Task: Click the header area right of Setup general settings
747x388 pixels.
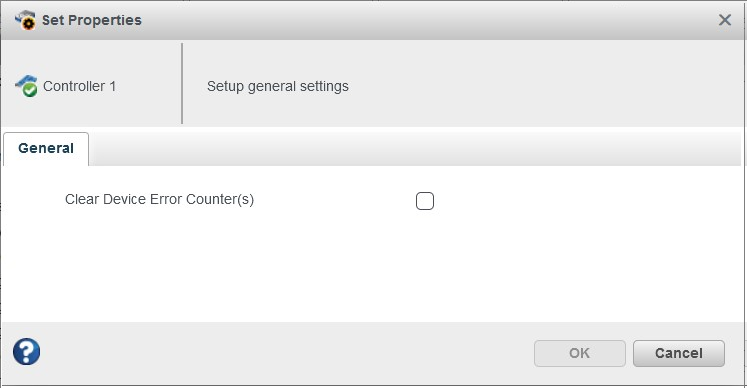Action: pyautogui.click(x=543, y=85)
